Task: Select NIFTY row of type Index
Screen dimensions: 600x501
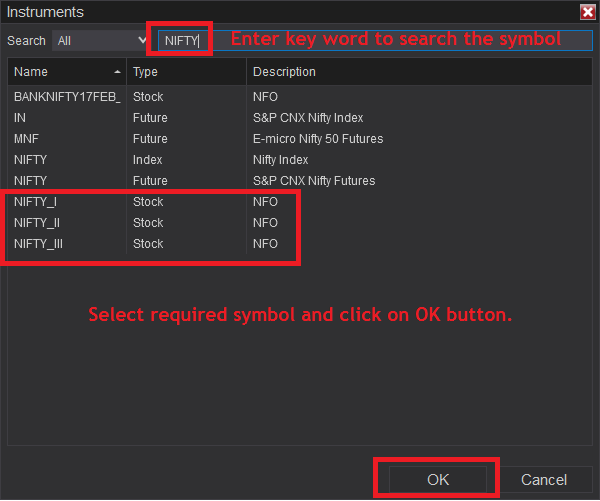Action: pos(300,160)
